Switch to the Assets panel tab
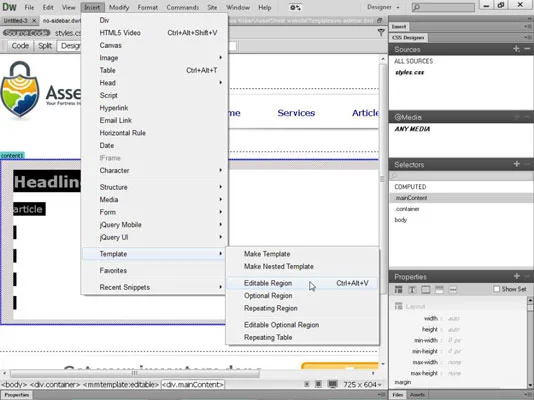 click(x=417, y=395)
